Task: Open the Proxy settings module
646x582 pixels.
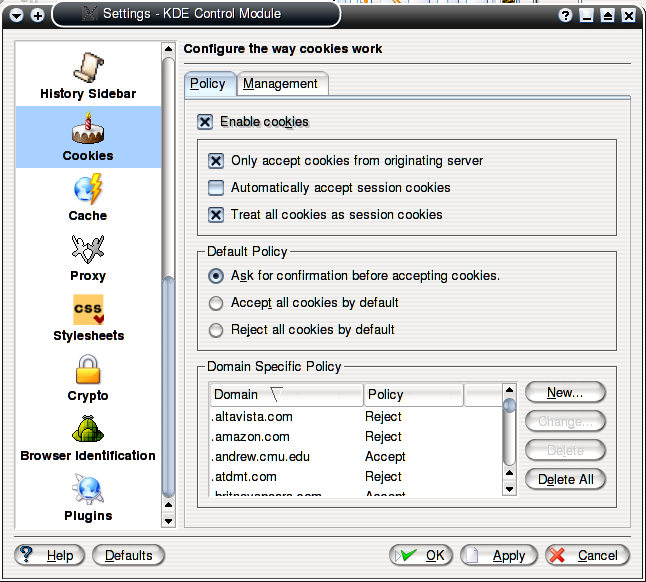Action: click(x=88, y=256)
